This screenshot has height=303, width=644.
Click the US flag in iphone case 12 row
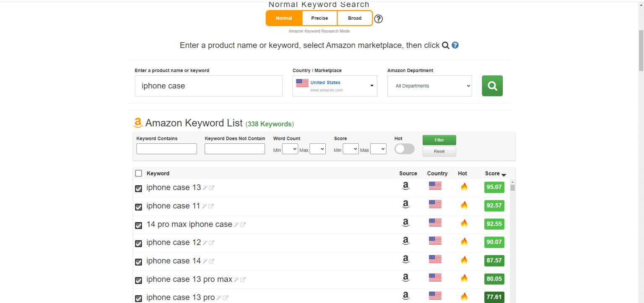click(435, 241)
